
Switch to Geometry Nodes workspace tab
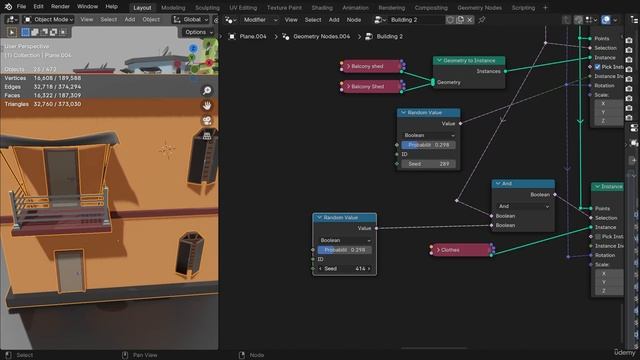pos(479,8)
